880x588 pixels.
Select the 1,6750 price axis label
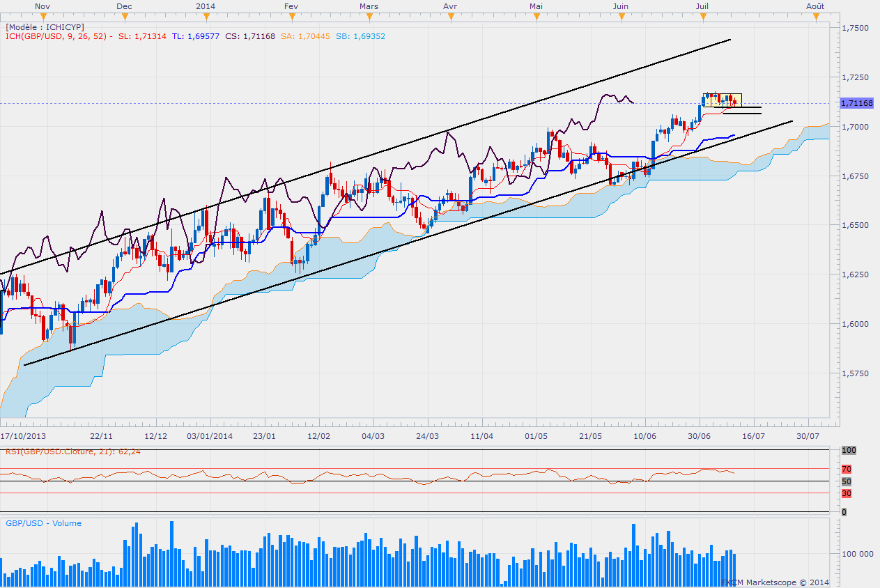[854, 176]
